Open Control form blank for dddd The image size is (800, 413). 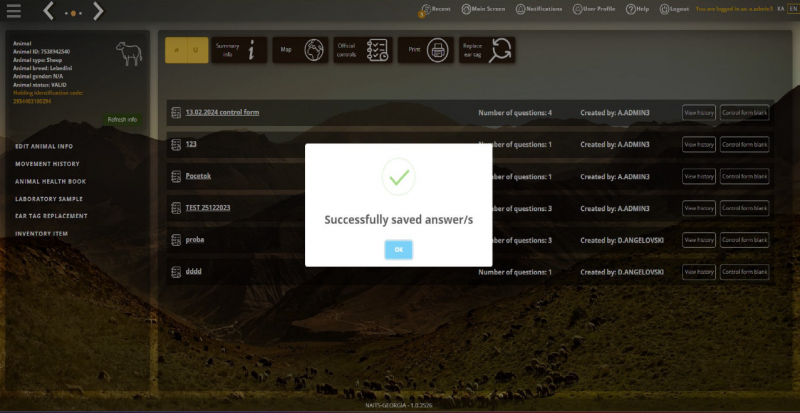(744, 272)
